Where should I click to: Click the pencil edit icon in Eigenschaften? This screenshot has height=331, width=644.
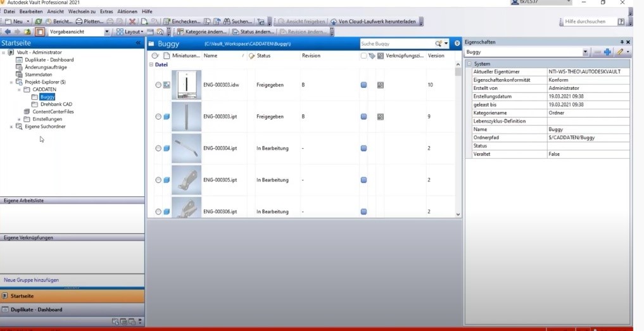[x=621, y=52]
